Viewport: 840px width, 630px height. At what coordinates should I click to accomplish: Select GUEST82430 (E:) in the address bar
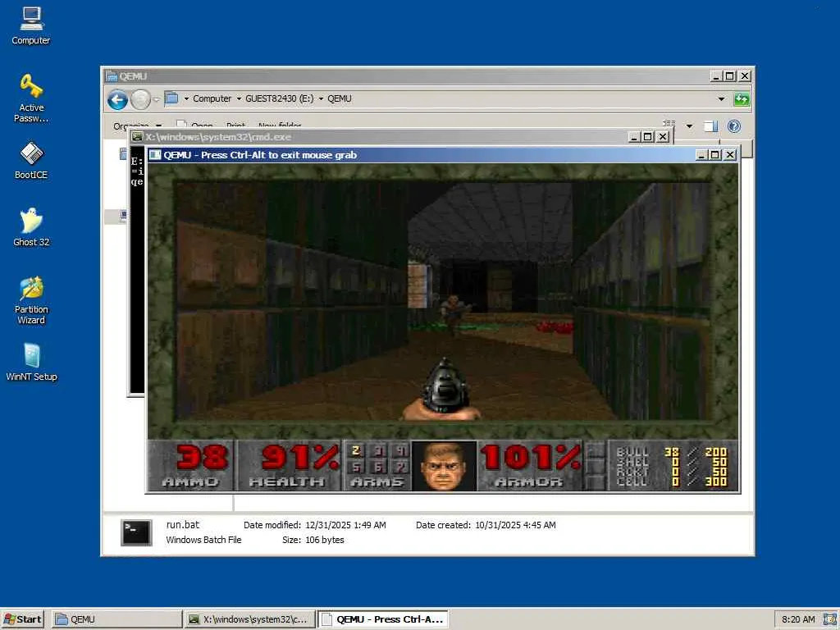(x=279, y=99)
